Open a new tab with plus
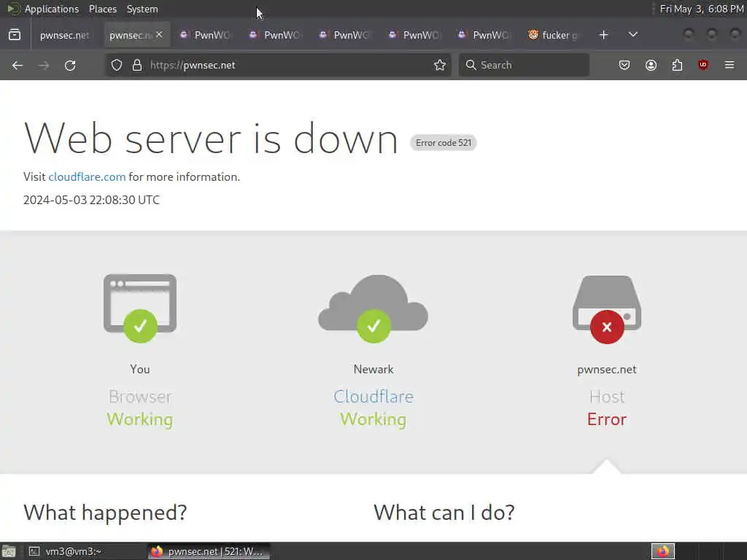The width and height of the screenshot is (747, 560). coord(603,35)
